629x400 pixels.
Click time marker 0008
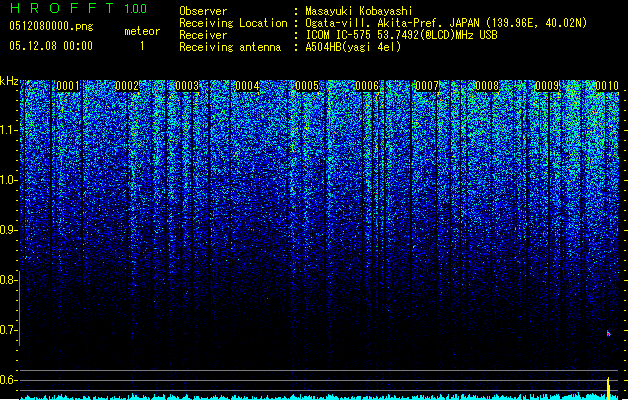[487, 86]
